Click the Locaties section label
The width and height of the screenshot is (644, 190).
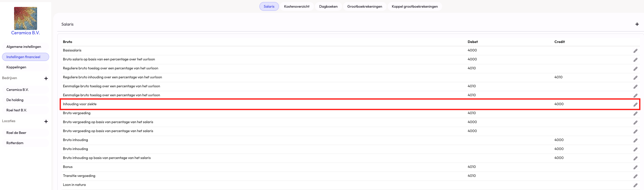point(9,121)
